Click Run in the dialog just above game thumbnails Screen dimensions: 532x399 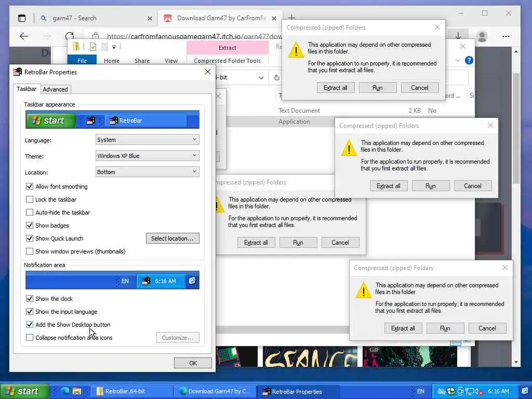[445, 328]
